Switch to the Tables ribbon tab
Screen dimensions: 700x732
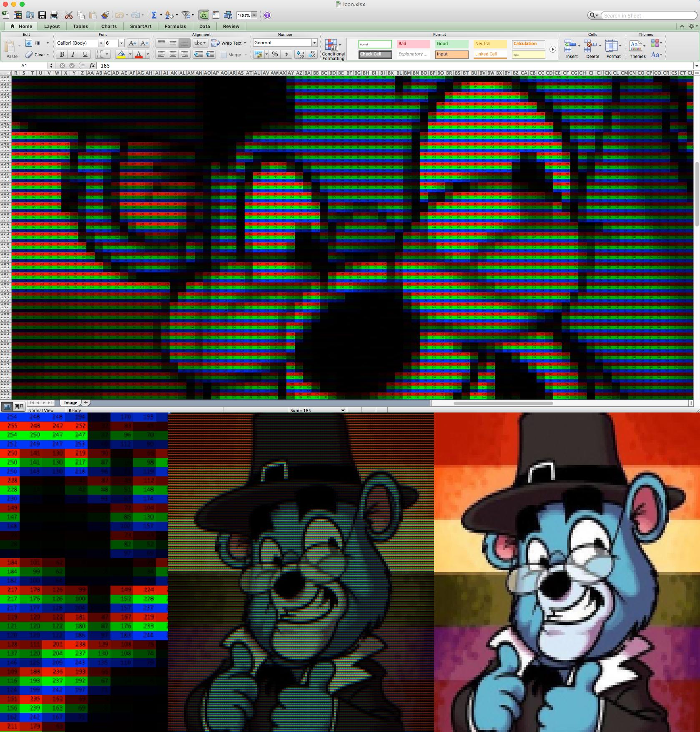80,26
